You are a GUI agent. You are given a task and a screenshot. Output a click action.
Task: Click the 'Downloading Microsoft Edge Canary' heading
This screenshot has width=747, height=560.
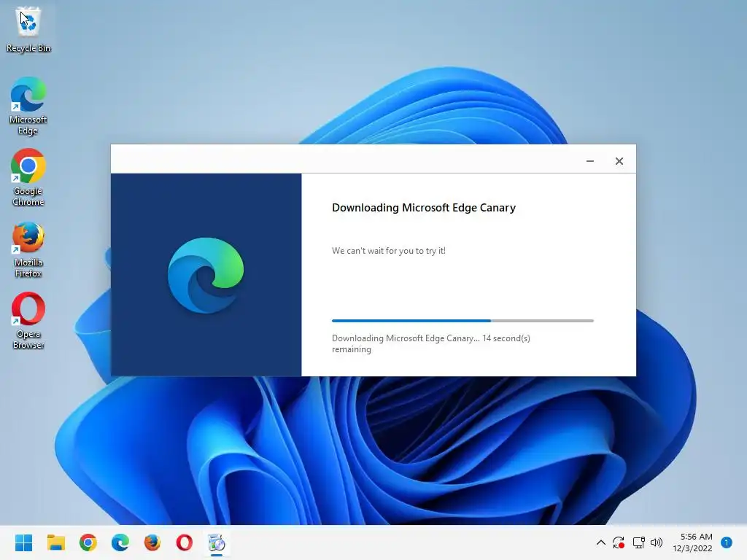[x=424, y=208]
